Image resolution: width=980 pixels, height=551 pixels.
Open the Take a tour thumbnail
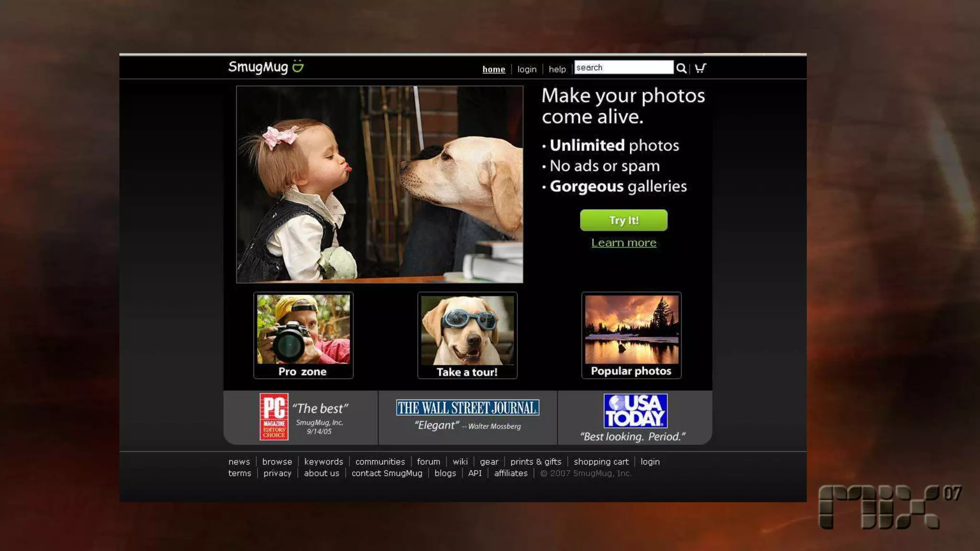tap(467, 335)
